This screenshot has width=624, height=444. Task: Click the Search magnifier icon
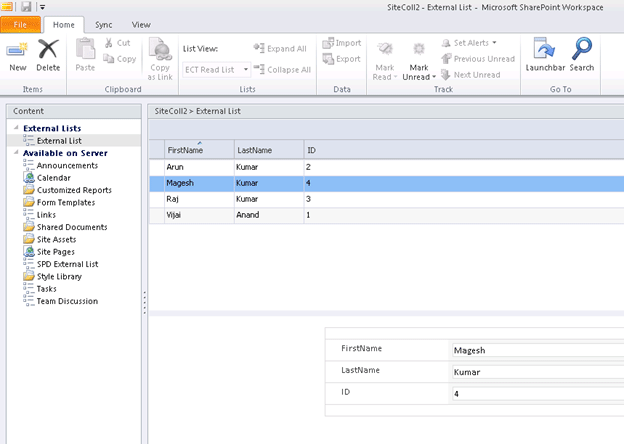[582, 49]
